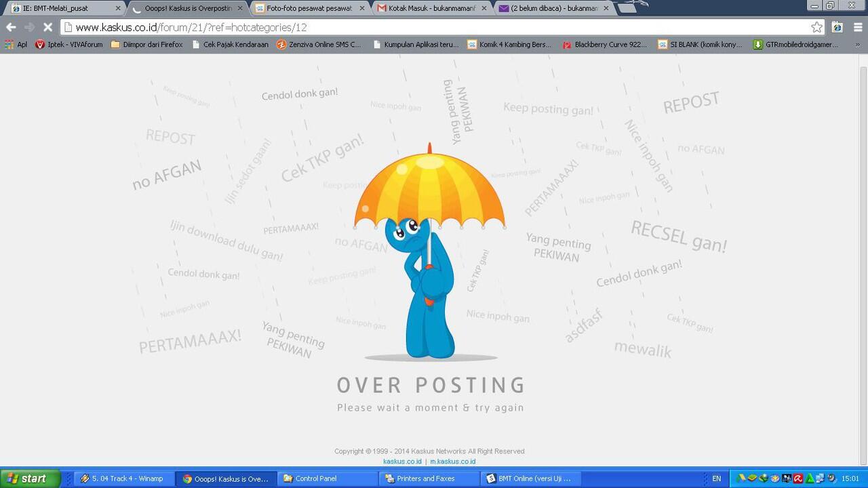
Task: Bookmark this page with the star icon
Action: 816,27
